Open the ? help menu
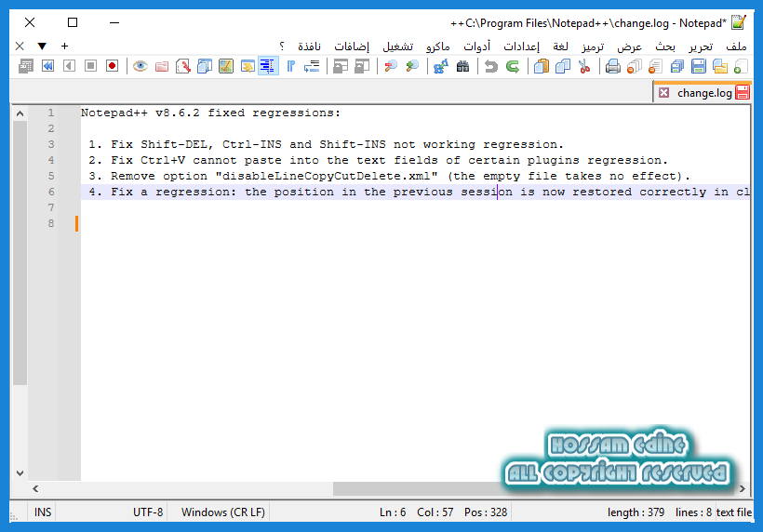 click(282, 47)
